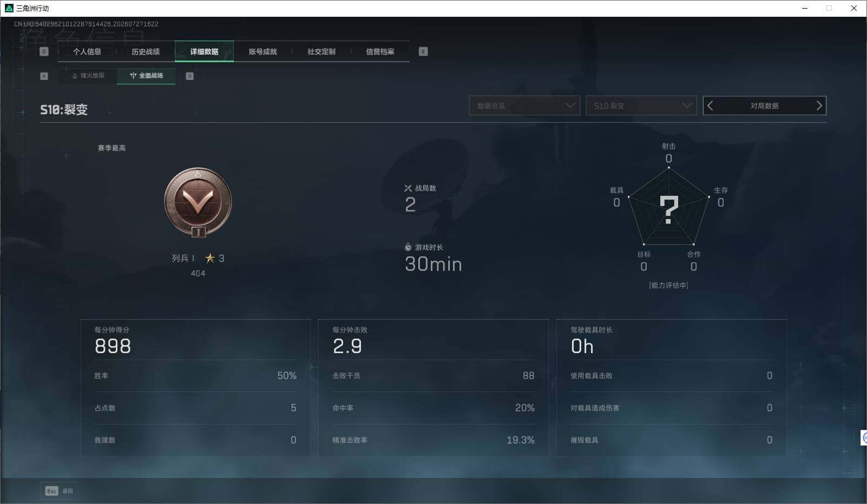Click the right arrow beside 对局数据
867x504 pixels.
pyautogui.click(x=819, y=105)
